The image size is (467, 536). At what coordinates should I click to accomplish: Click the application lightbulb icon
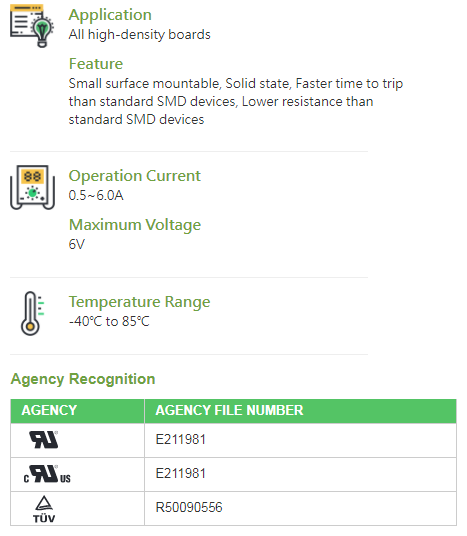[x=32, y=26]
